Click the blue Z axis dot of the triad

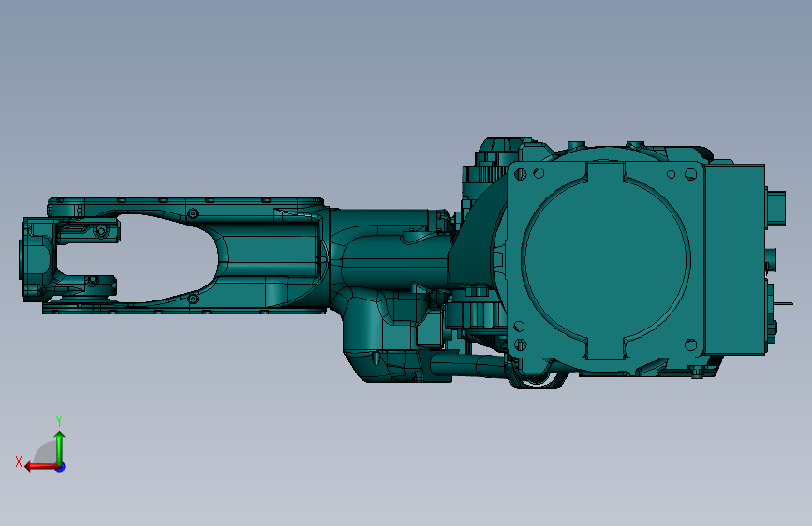pos(61,467)
